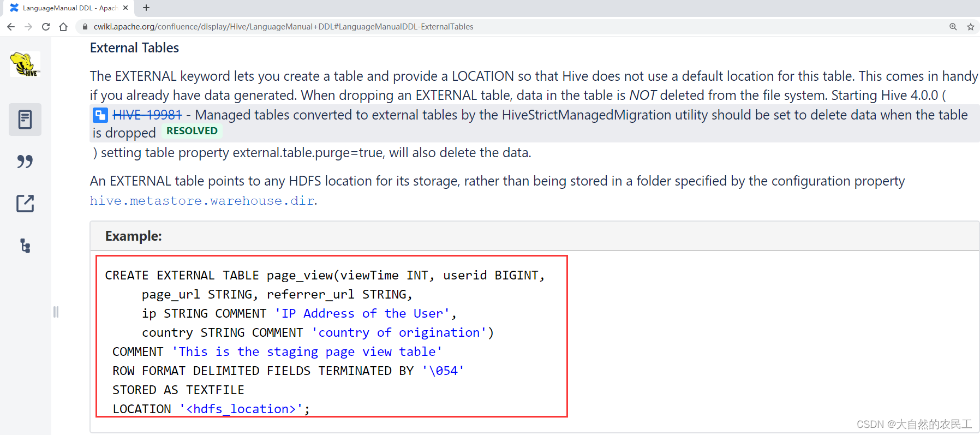
Task: Click the External Tables heading
Action: [x=134, y=48]
